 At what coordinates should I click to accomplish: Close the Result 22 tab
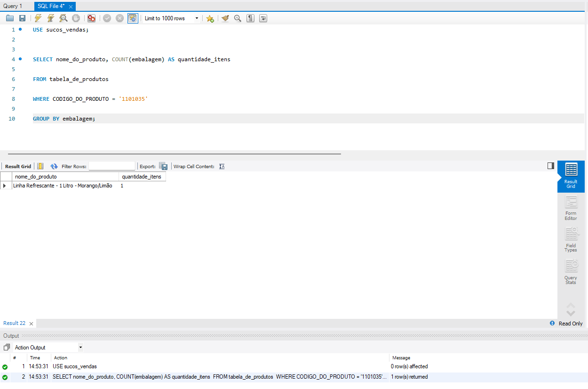pos(31,324)
